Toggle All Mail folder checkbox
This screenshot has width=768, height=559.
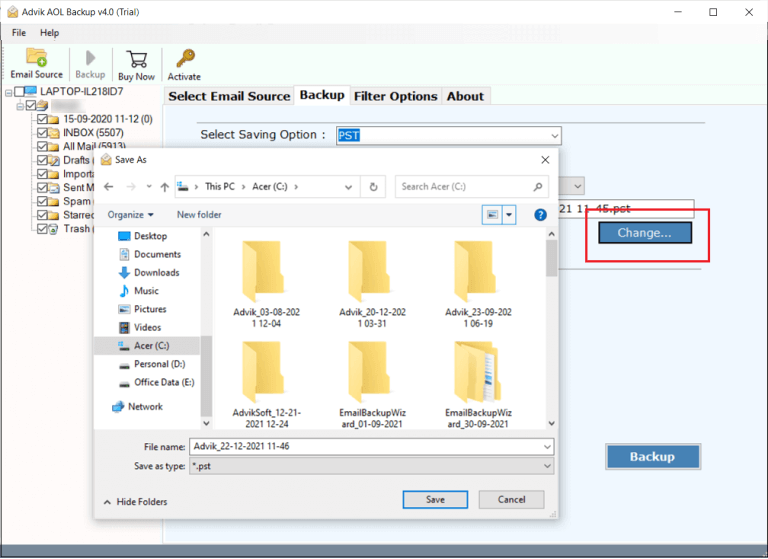pyautogui.click(x=42, y=146)
